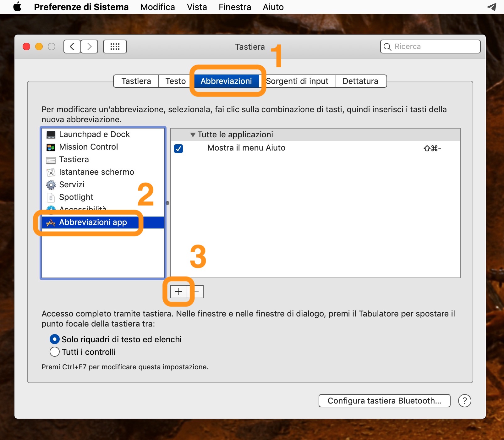The width and height of the screenshot is (504, 440).
Task: Minimize the Tastiera window
Action: [39, 47]
